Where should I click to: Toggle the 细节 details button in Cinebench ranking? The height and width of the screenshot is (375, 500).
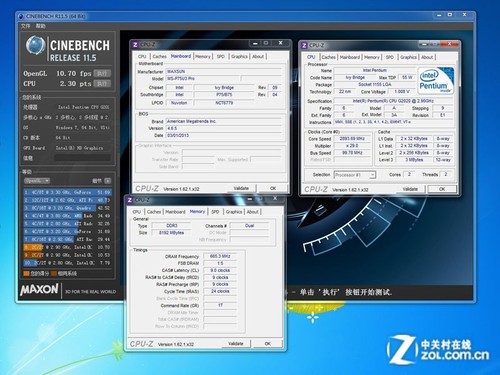click(108, 181)
